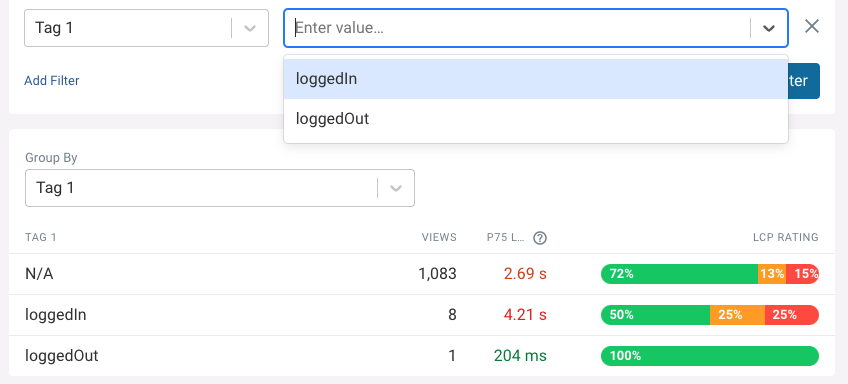Click the partially hidden blue filter button
The image size is (848, 384).
[x=804, y=81]
